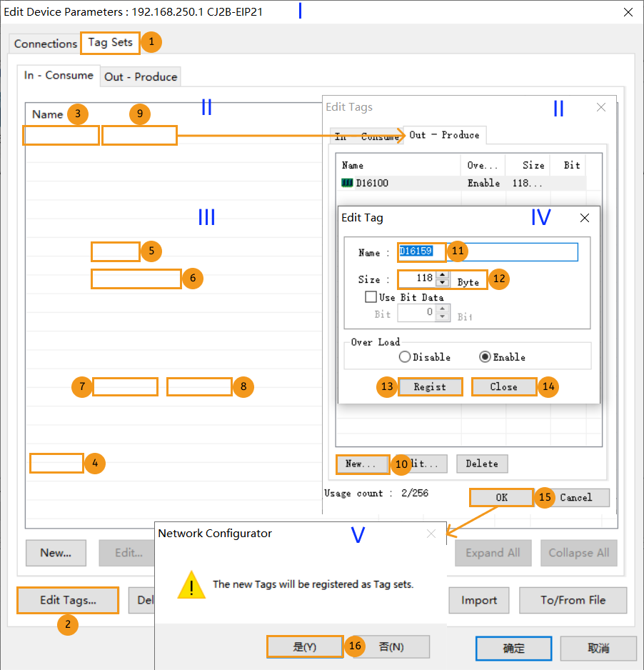Decrease Size value with down arrow
The height and width of the screenshot is (670, 644).
(x=442, y=283)
